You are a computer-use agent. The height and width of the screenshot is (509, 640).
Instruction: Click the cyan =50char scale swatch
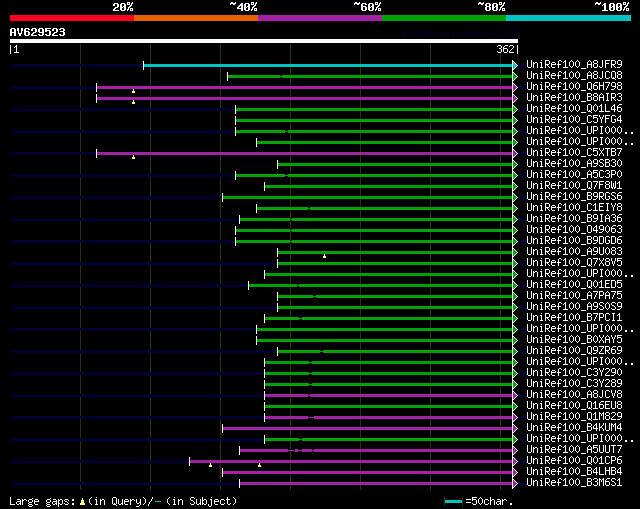[x=453, y=501]
